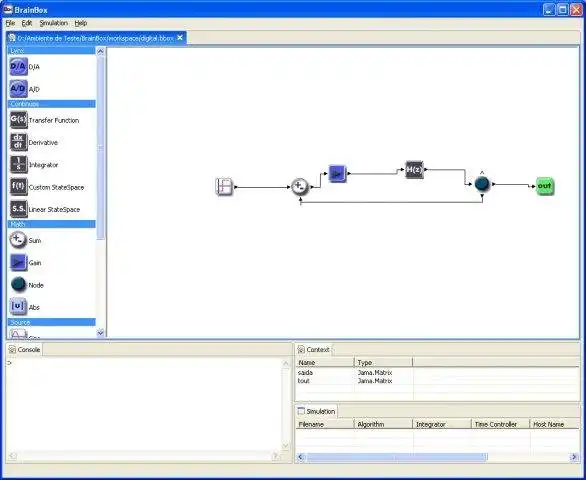Click the Console scroll up arrow
Viewport: 586px width, 480px height.
(x=286, y=363)
